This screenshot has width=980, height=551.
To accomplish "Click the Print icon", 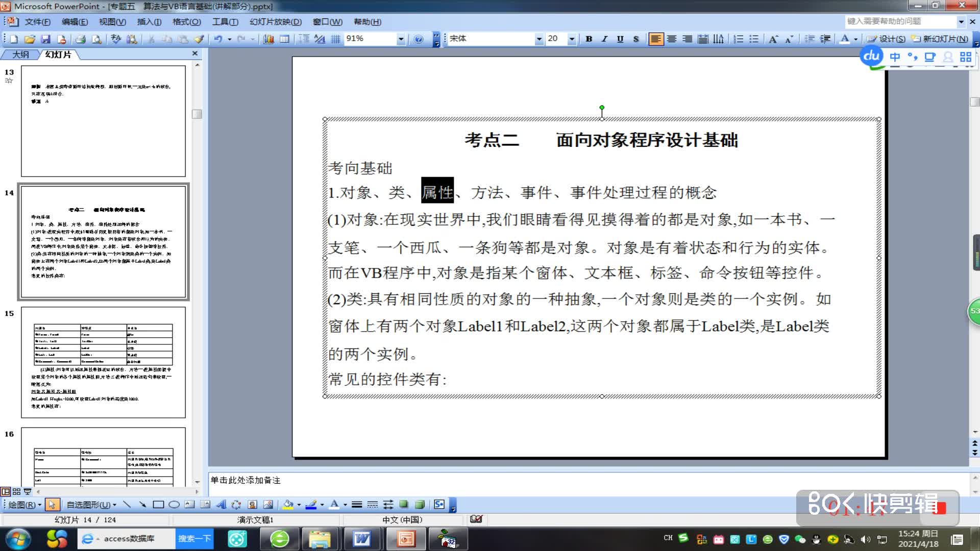I will tap(80, 39).
